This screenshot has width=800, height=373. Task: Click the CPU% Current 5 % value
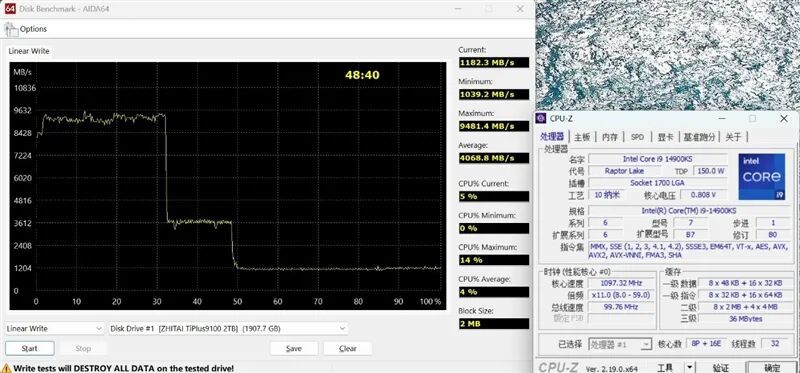click(x=493, y=196)
